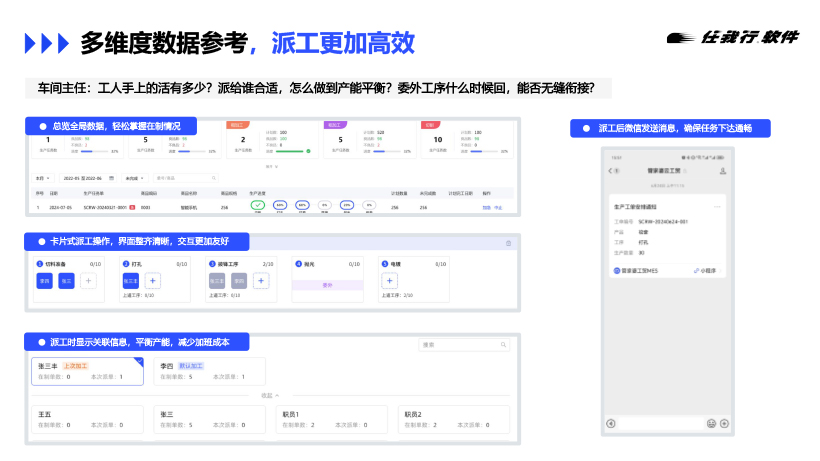
Task: Click the 委外 bar in the 抛光 card
Action: (326, 284)
